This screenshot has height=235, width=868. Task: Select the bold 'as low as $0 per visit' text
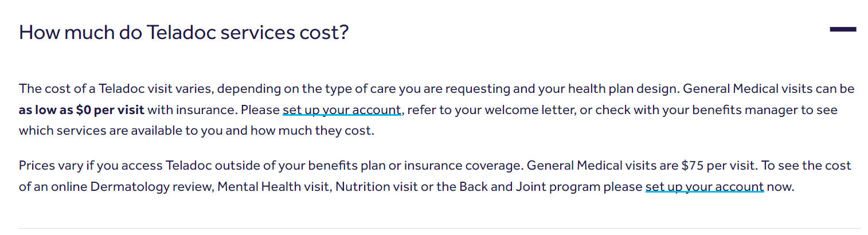[81, 109]
